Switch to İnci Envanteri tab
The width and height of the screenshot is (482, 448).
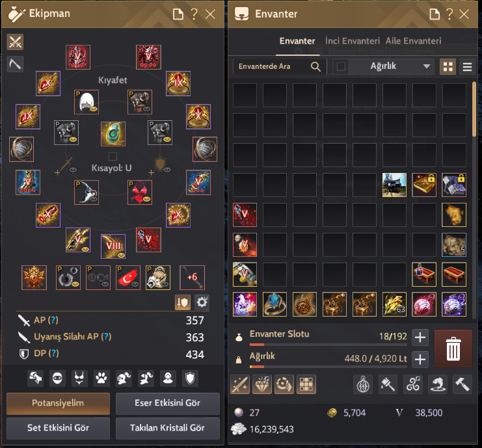click(x=353, y=41)
